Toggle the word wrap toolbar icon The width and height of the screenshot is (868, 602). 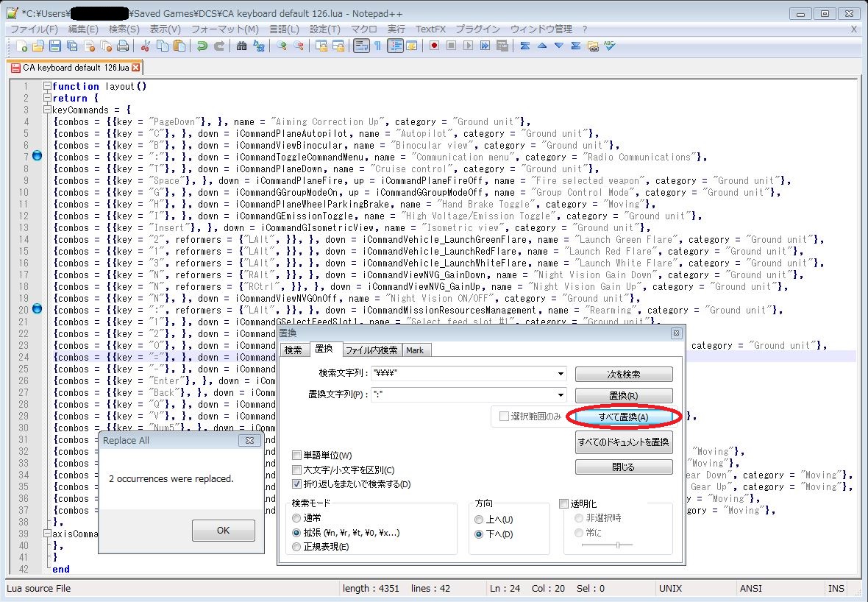pyautogui.click(x=360, y=46)
